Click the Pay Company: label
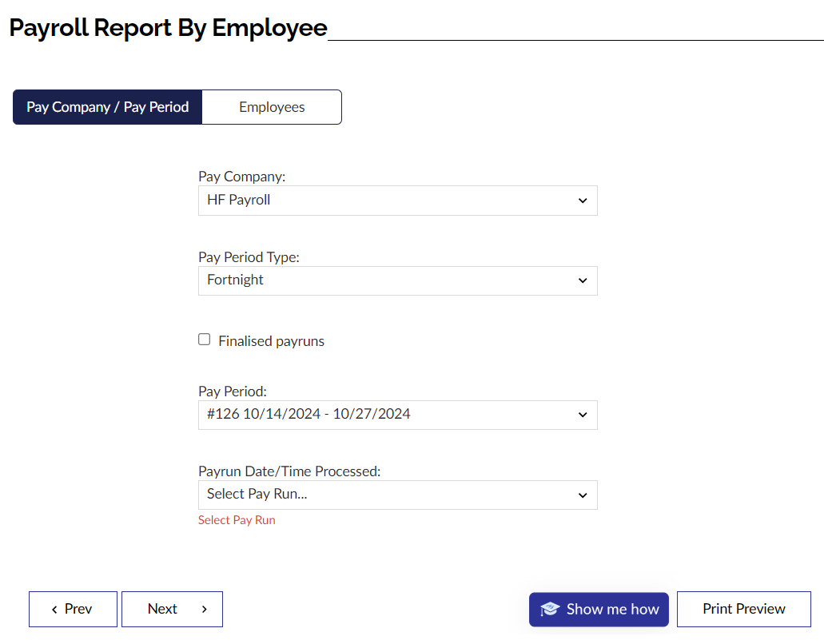824x644 pixels. click(x=241, y=177)
